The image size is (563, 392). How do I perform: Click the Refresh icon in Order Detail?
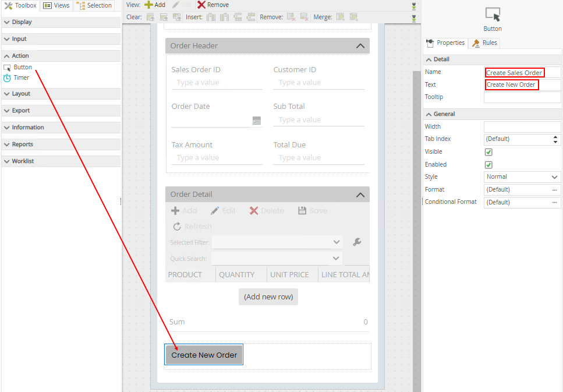tap(177, 226)
